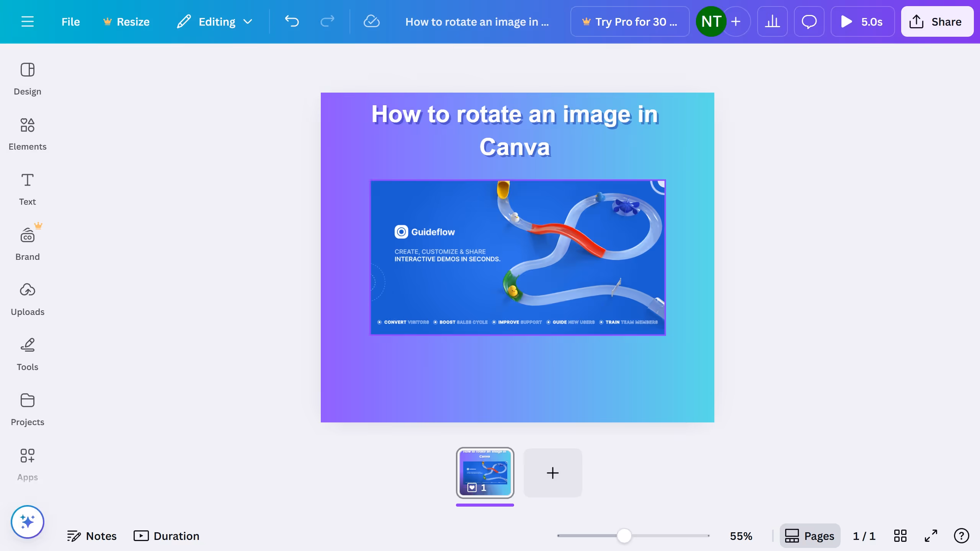Open the Notes editor

click(x=91, y=536)
